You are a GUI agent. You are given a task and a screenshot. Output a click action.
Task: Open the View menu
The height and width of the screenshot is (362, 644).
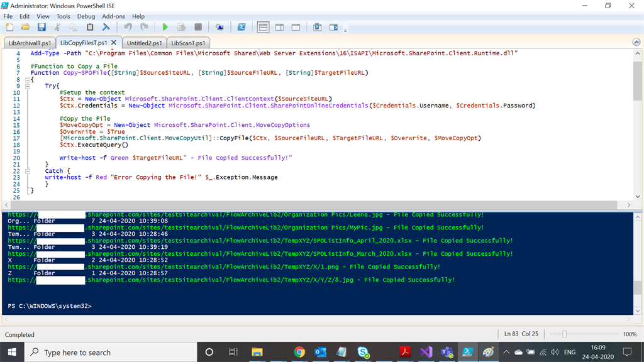pos(43,16)
